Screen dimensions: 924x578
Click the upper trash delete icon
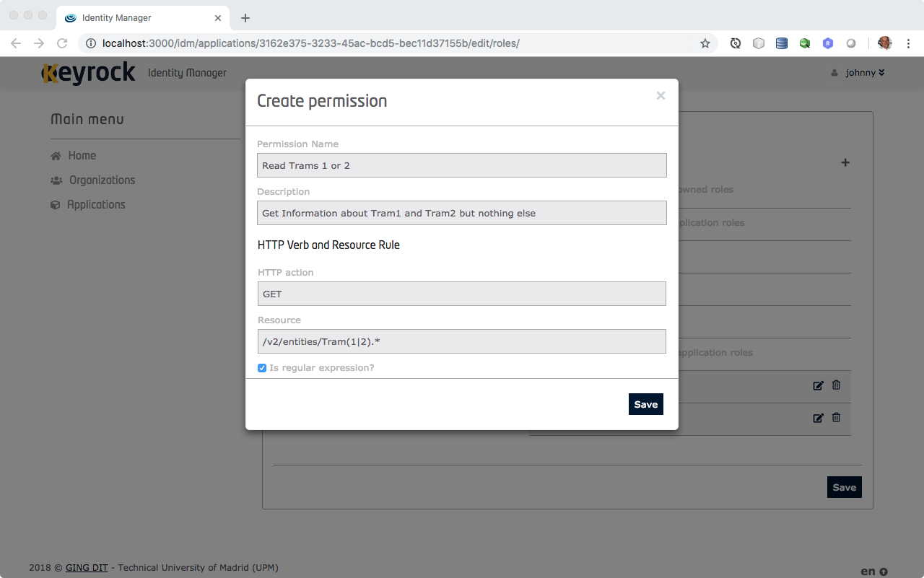836,385
